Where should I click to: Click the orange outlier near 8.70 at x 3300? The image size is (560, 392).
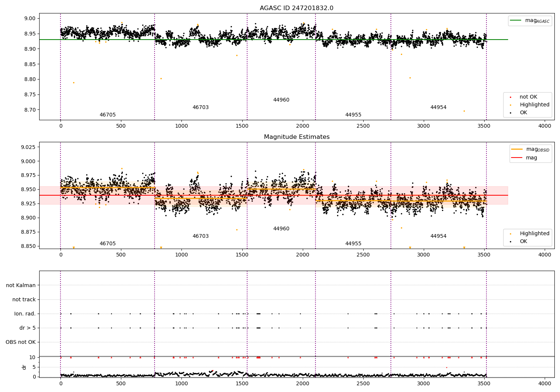tap(464, 111)
